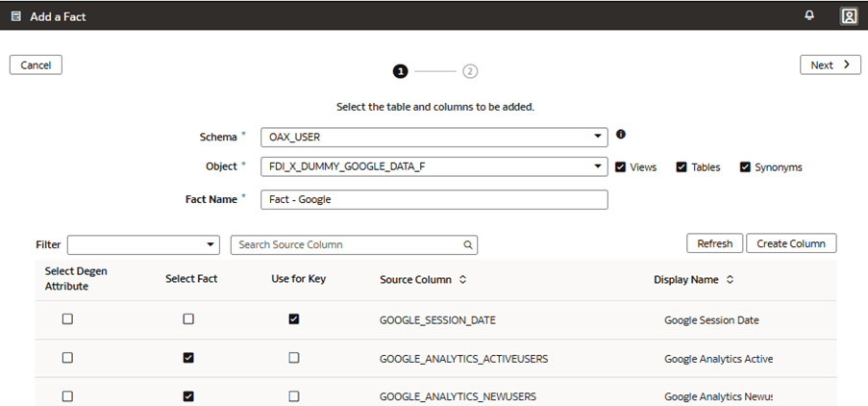Click the notification bell icon

coord(809,15)
